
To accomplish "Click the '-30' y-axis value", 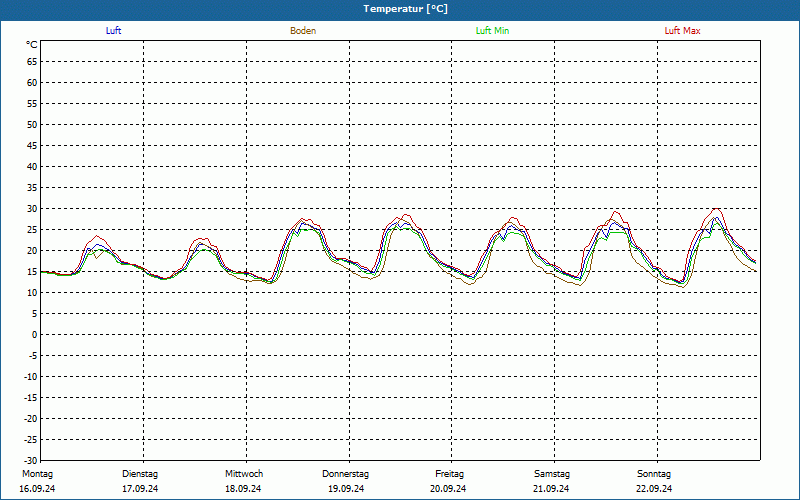I will coord(31,460).
